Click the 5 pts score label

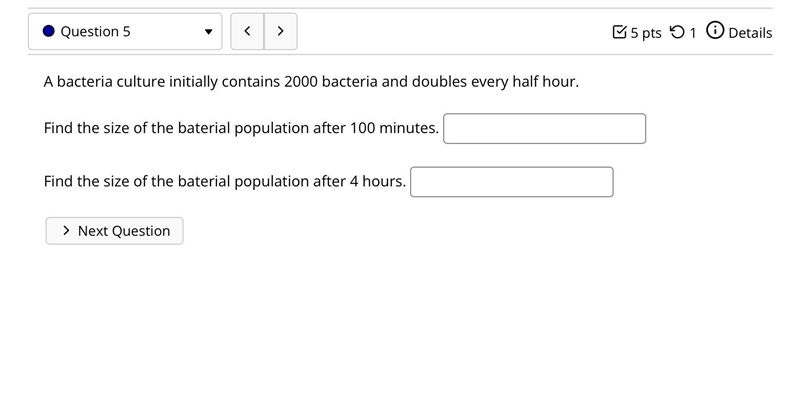coord(646,33)
